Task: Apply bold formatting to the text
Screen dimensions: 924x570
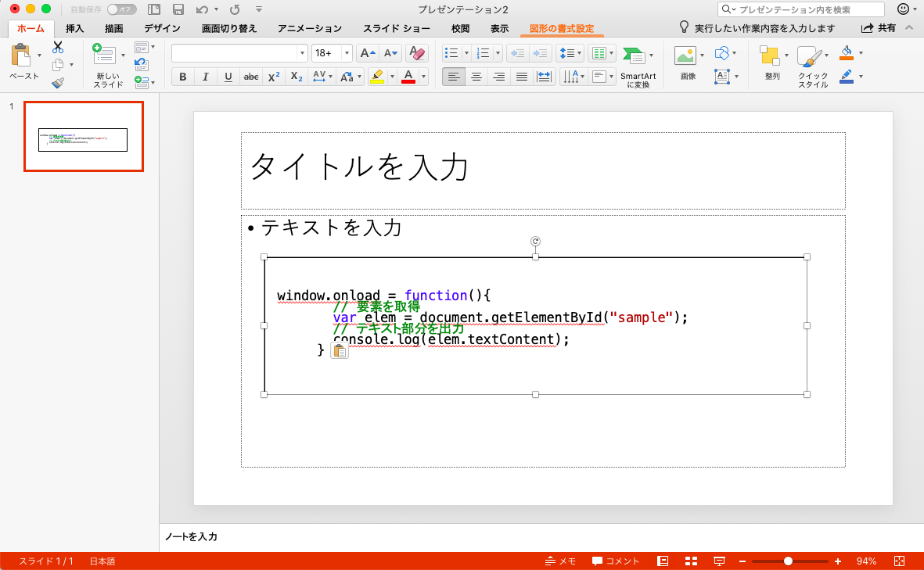Action: [182, 77]
